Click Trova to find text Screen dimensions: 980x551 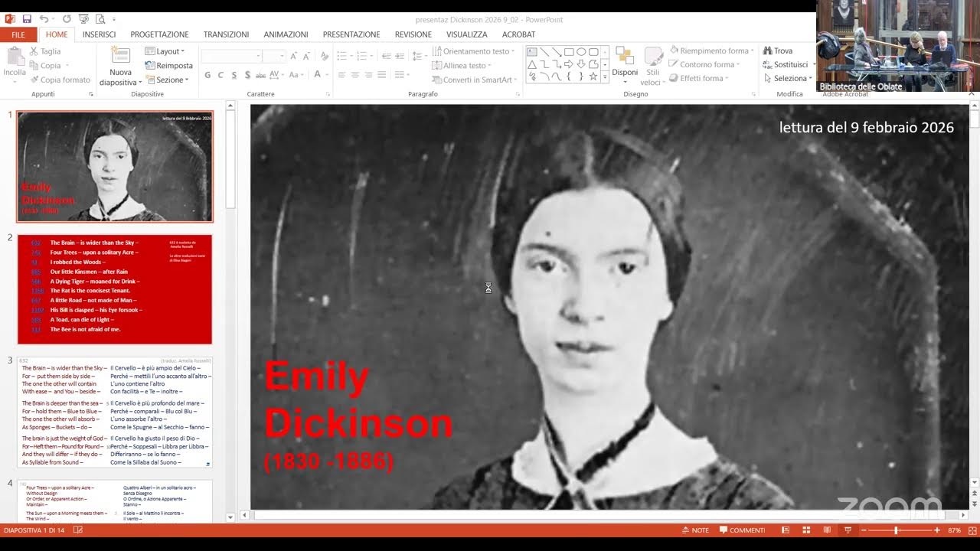click(x=777, y=51)
